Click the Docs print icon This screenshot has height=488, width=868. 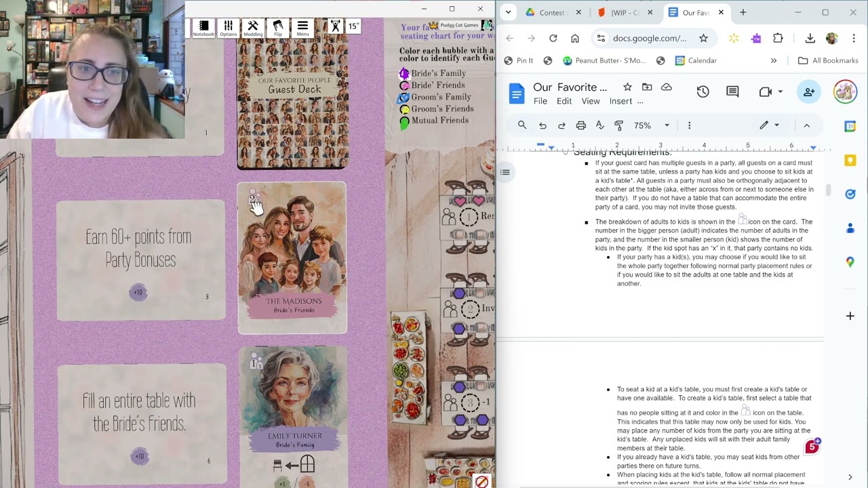tap(580, 125)
